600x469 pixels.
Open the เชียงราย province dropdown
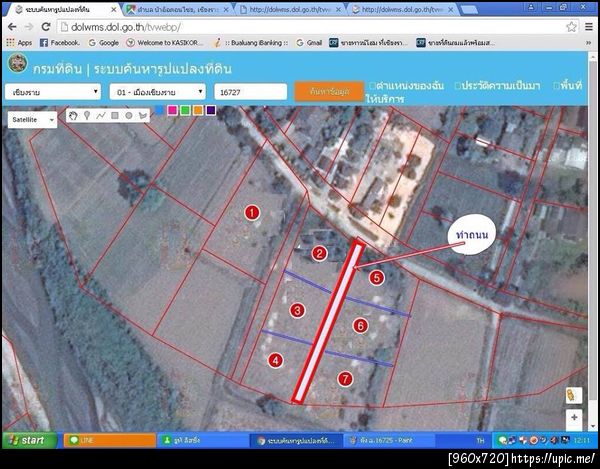click(53, 92)
